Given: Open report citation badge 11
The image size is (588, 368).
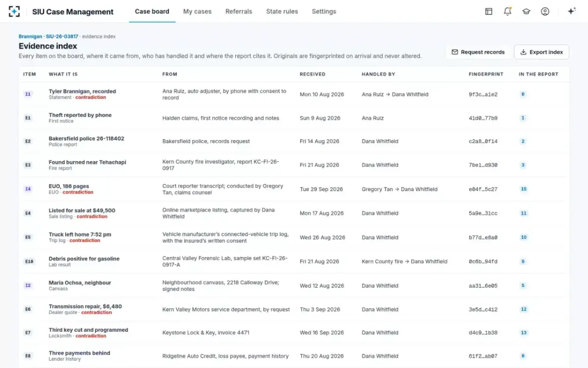Looking at the screenshot, I should click(x=524, y=213).
